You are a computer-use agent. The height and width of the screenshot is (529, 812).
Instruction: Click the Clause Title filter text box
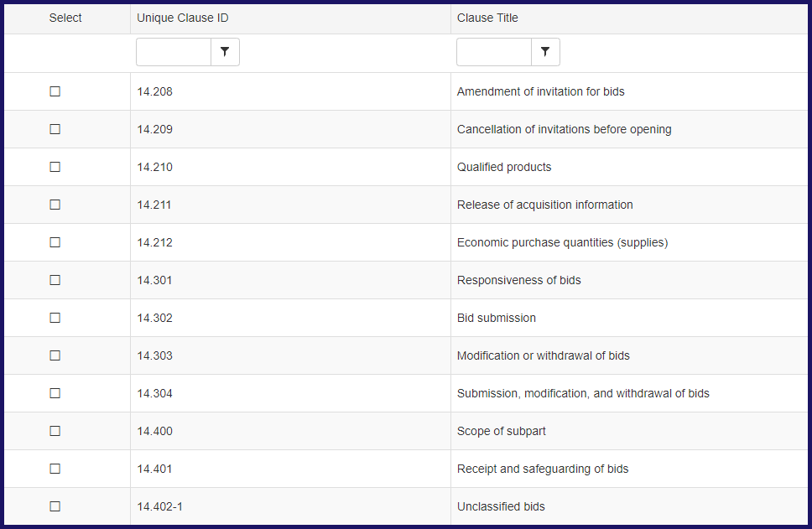493,51
